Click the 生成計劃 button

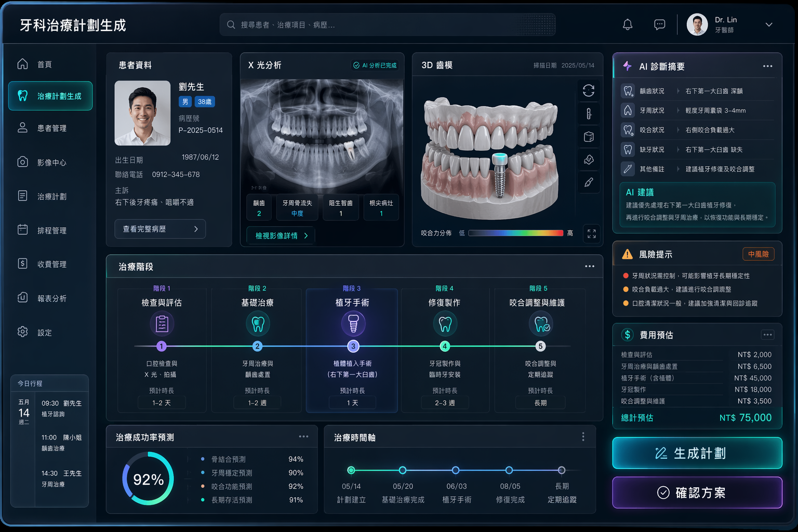click(697, 453)
